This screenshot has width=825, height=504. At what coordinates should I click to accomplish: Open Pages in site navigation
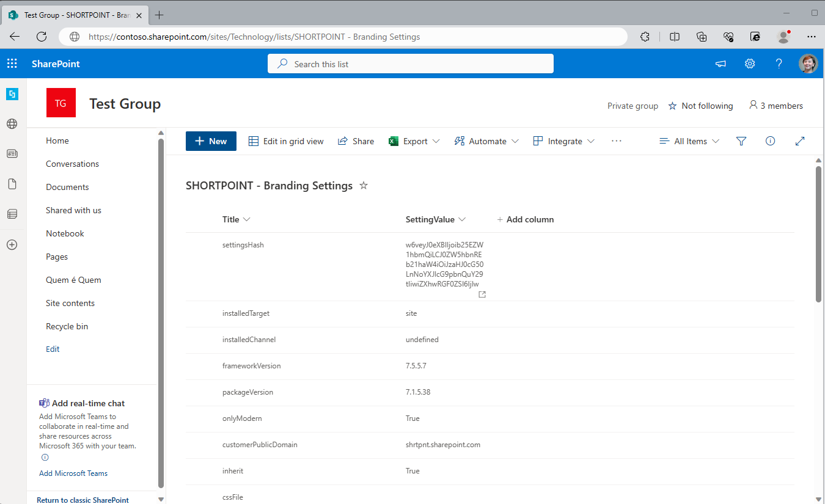pyautogui.click(x=57, y=257)
